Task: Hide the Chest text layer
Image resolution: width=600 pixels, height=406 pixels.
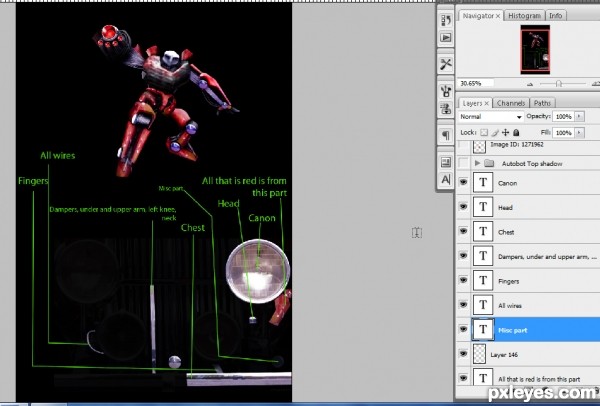Action: point(463,231)
